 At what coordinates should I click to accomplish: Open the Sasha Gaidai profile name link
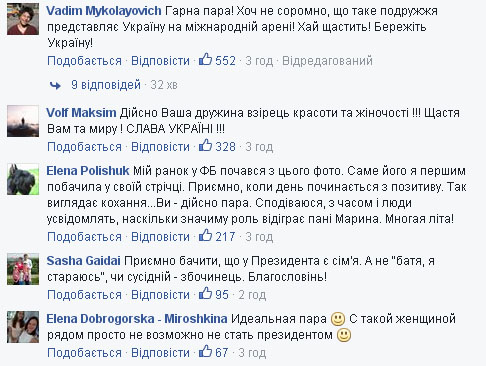coord(83,261)
